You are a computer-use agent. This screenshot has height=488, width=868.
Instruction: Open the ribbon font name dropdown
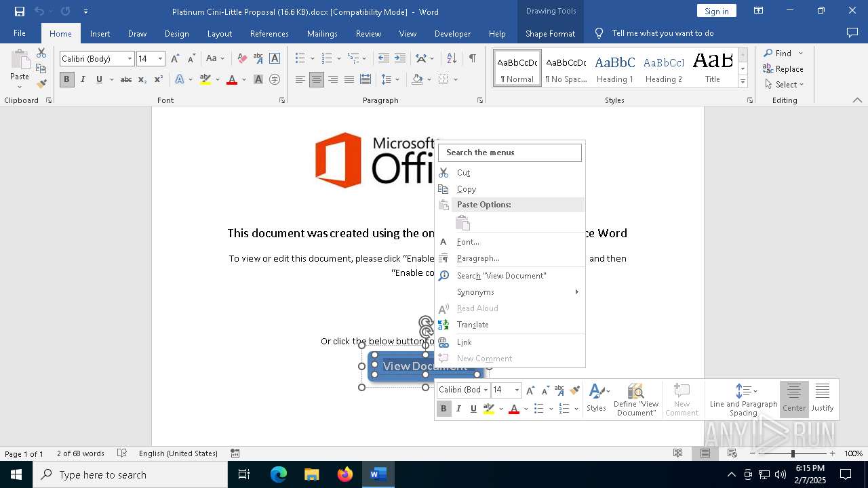pyautogui.click(x=130, y=59)
